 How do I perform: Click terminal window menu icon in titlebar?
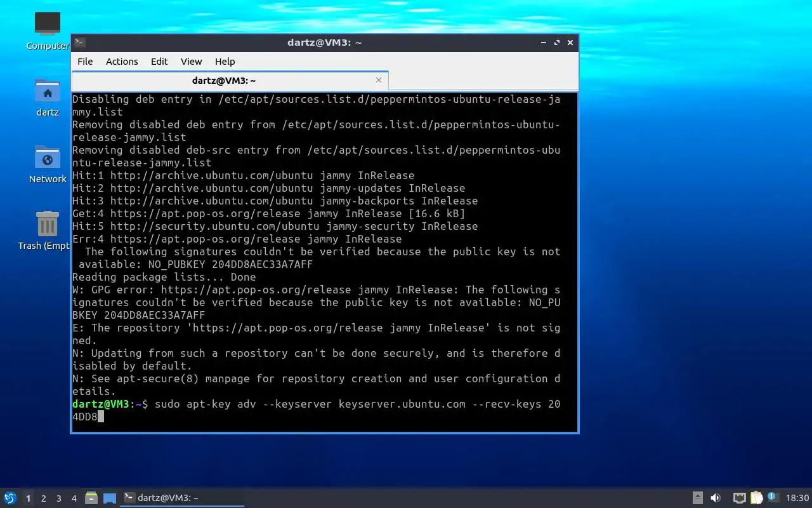pyautogui.click(x=80, y=43)
